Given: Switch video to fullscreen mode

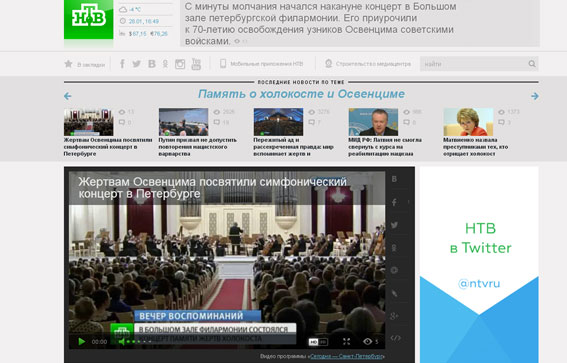Looking at the screenshot, I should pyautogui.click(x=346, y=341).
